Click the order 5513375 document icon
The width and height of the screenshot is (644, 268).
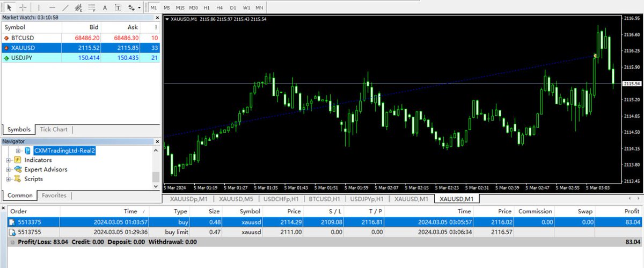[12, 222]
